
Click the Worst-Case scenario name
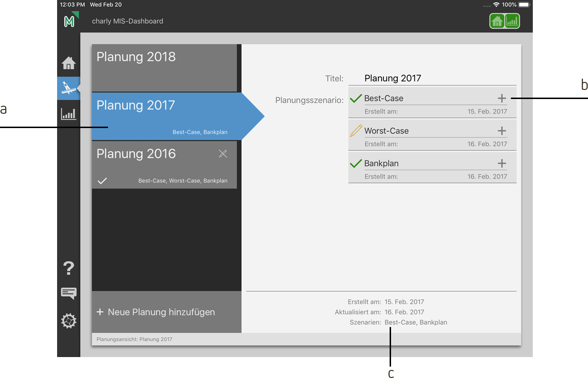click(x=386, y=131)
